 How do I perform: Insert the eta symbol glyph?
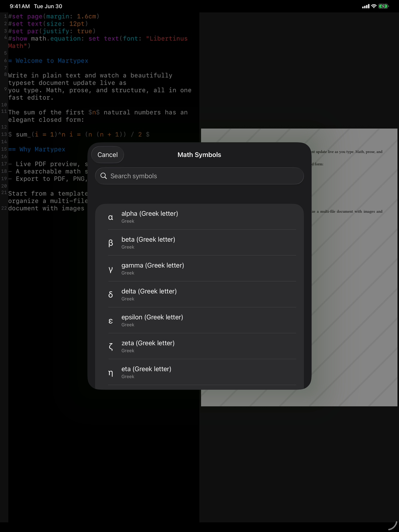pos(111,373)
